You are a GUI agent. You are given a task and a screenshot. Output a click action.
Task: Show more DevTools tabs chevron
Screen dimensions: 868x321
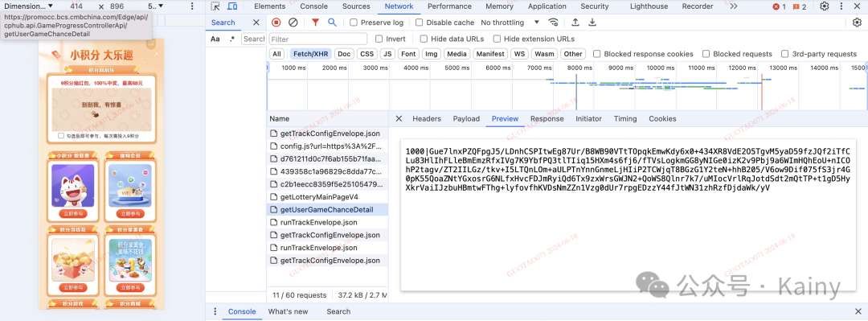[x=734, y=6]
